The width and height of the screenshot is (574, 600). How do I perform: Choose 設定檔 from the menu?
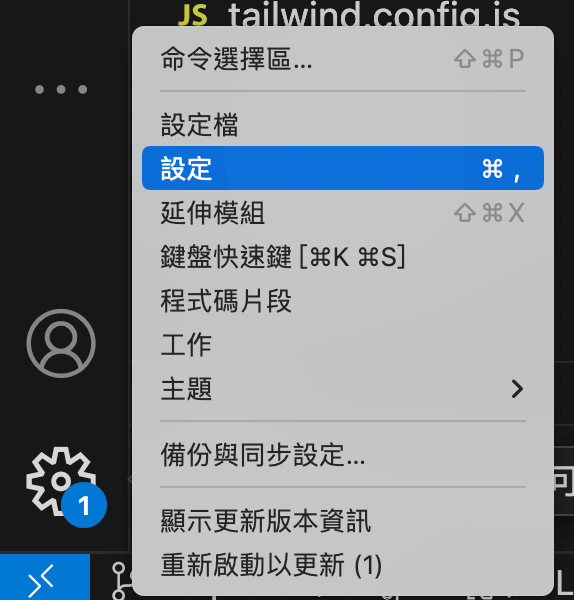point(343,124)
